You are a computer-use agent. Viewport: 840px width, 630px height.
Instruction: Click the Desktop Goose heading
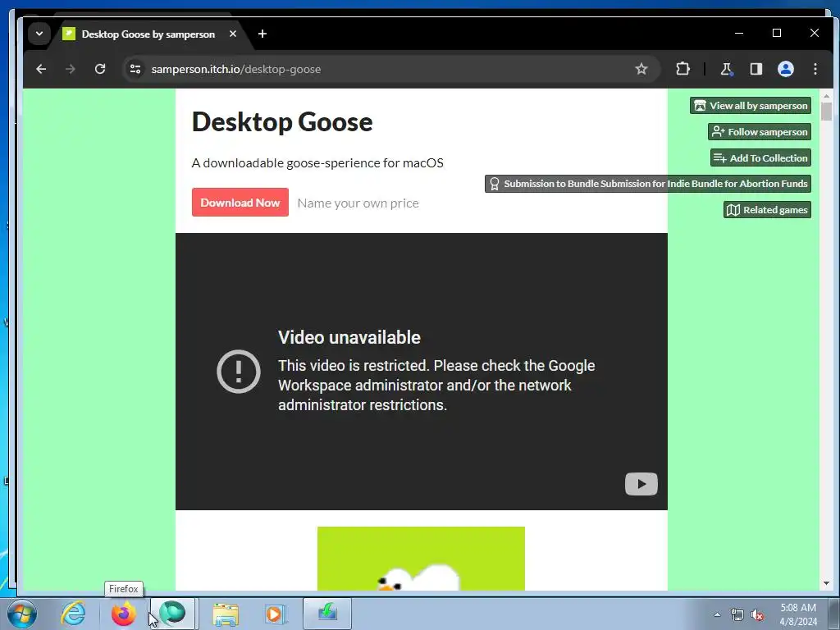(282, 121)
